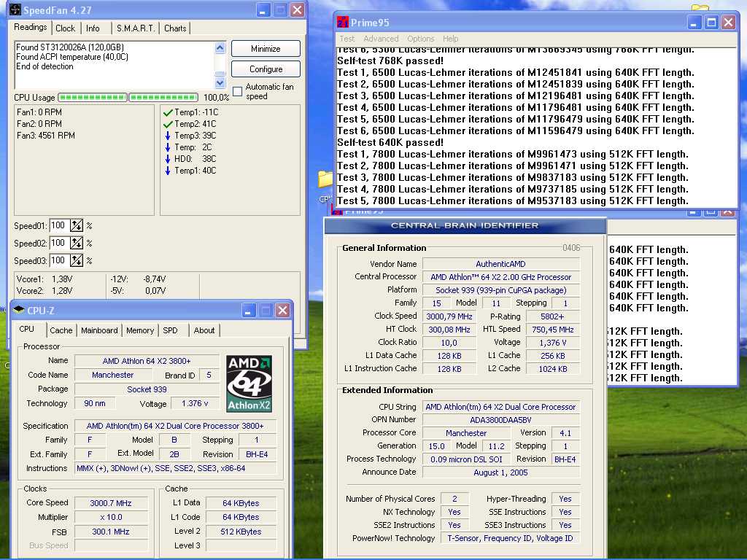Image resolution: width=747 pixels, height=560 pixels.
Task: Select the CPU-Z About tab
Action: pos(204,330)
